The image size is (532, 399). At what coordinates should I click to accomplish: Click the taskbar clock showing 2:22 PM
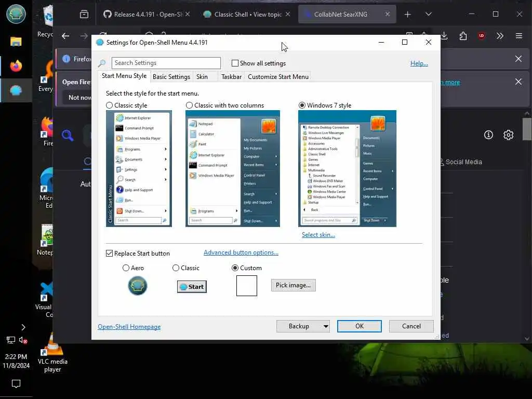16,361
